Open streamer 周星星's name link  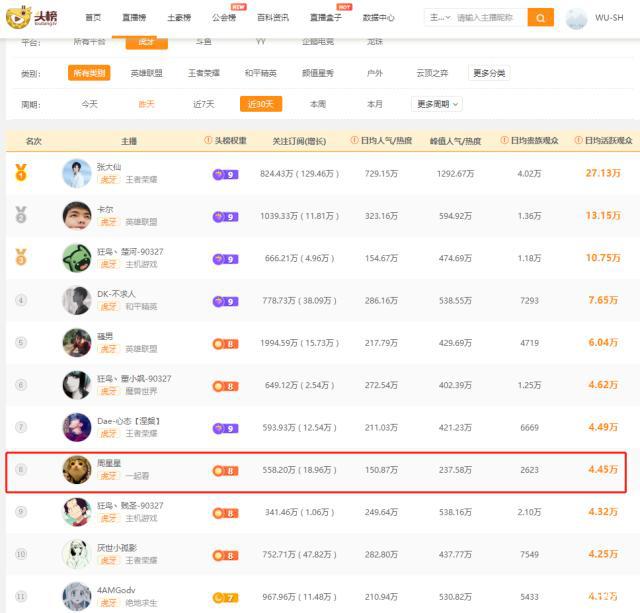[x=110, y=461]
